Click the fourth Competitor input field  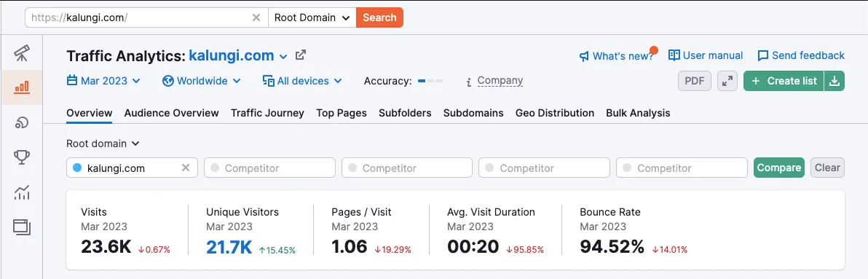click(x=682, y=168)
